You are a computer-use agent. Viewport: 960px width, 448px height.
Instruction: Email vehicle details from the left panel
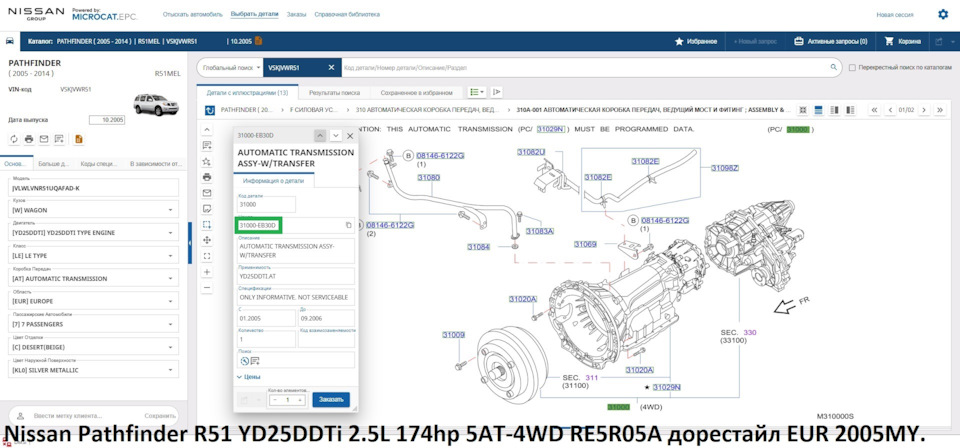coord(43,139)
